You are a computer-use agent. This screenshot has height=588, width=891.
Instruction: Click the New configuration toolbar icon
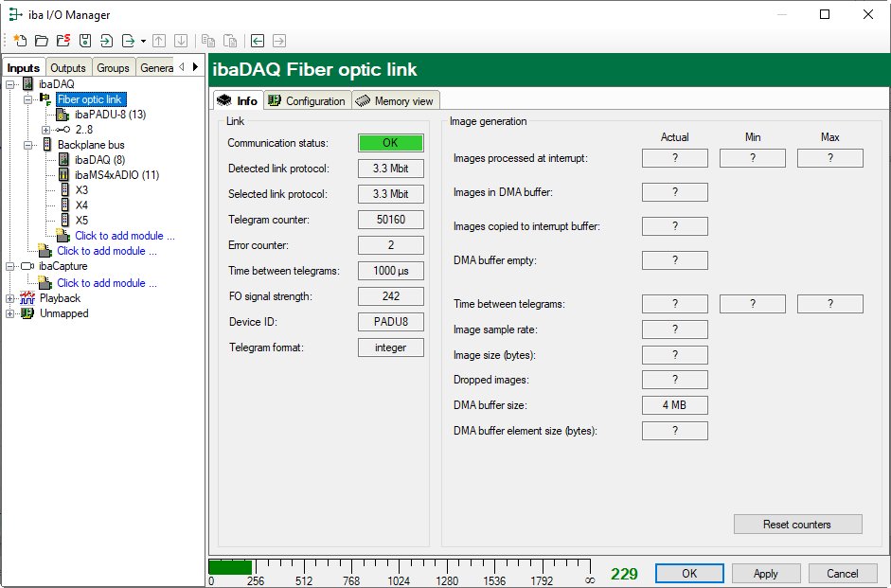(x=20, y=41)
